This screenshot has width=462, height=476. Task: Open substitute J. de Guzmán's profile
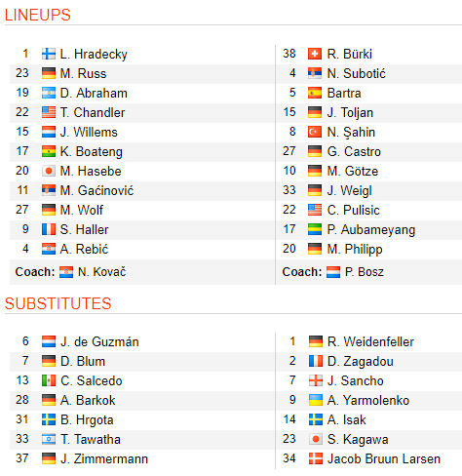[99, 341]
